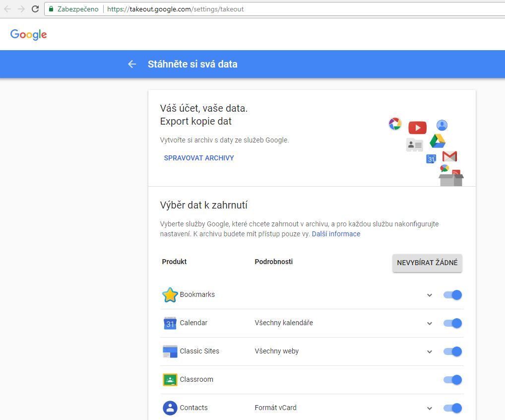Click the 'Stáhněte si svá data' title
Screen dimensions: 505x420
point(192,64)
